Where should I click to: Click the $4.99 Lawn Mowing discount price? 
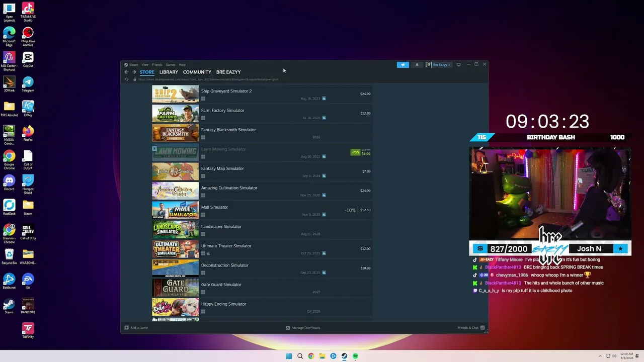[x=366, y=154]
